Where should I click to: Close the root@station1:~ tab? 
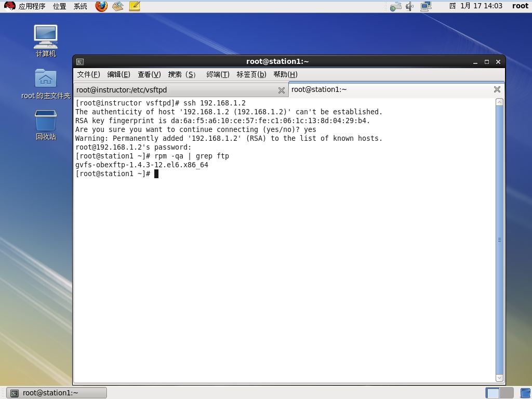[497, 89]
